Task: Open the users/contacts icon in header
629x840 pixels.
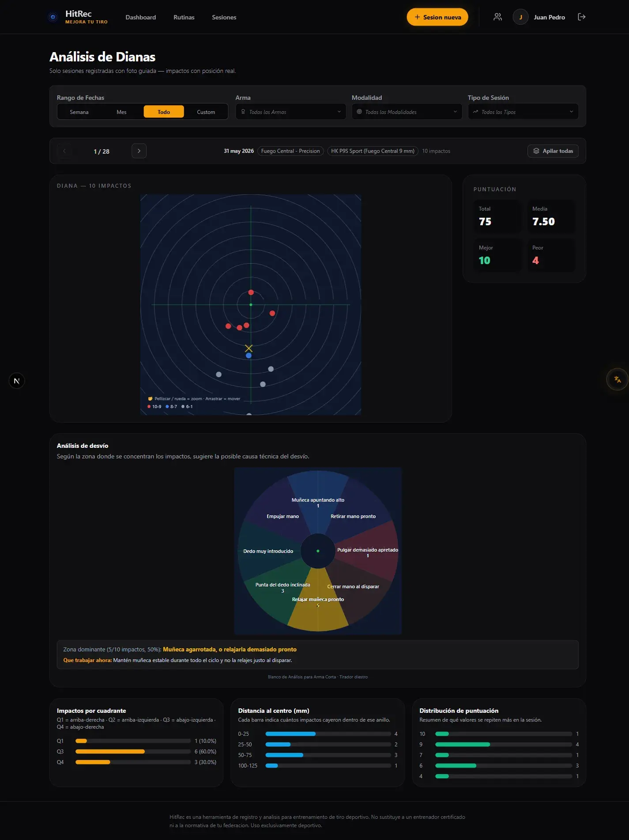Action: click(x=497, y=17)
